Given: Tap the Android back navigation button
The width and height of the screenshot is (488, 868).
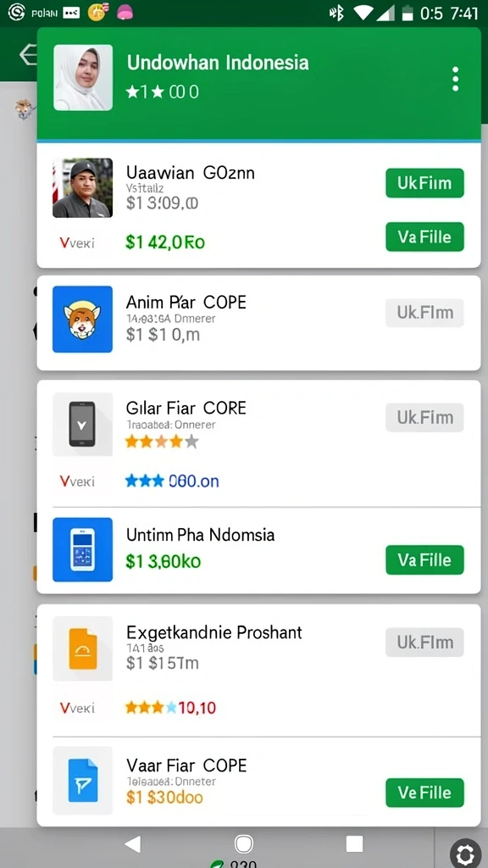Looking at the screenshot, I should tap(133, 843).
